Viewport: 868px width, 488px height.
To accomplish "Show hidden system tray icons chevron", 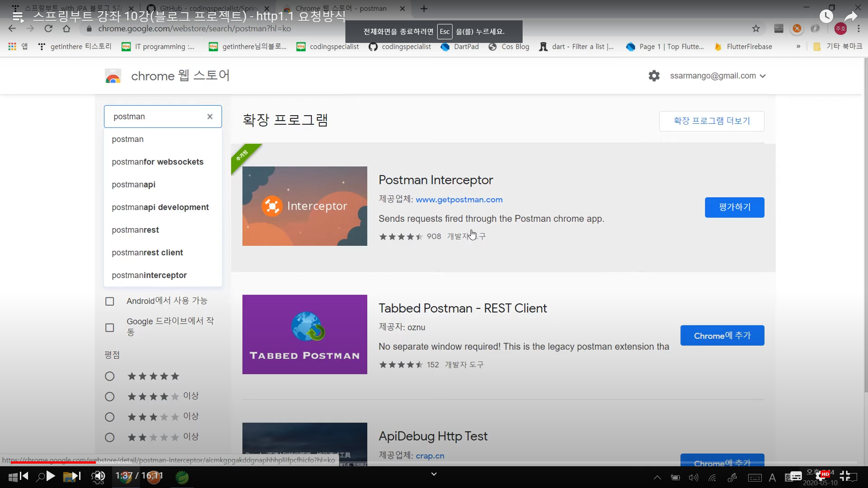I will coord(657,478).
